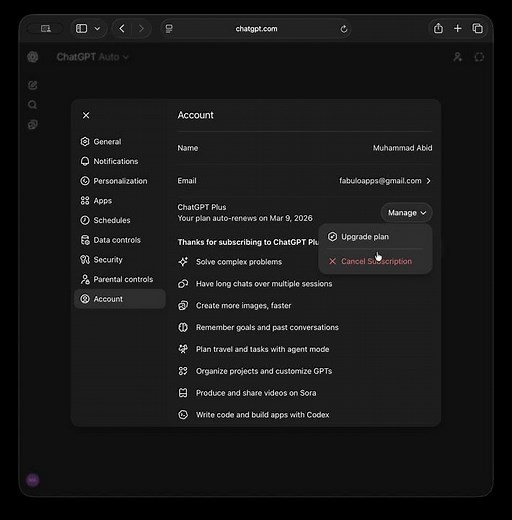Click the Create more images, faster icon

point(183,306)
